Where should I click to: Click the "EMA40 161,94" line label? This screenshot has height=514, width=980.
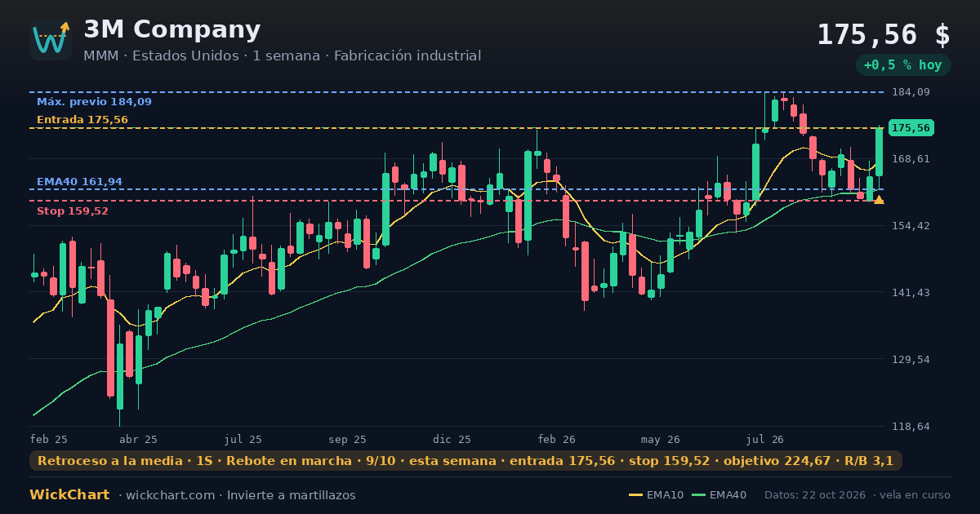click(79, 182)
